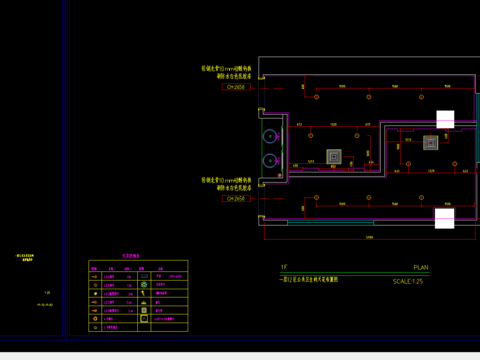480x360 pixels.
Task: Select the red rectangle symbol in legend table
Action: pos(144,276)
